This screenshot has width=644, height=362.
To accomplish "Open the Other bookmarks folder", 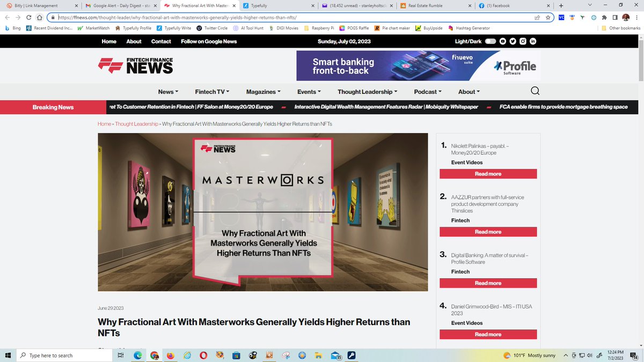I will (x=621, y=28).
